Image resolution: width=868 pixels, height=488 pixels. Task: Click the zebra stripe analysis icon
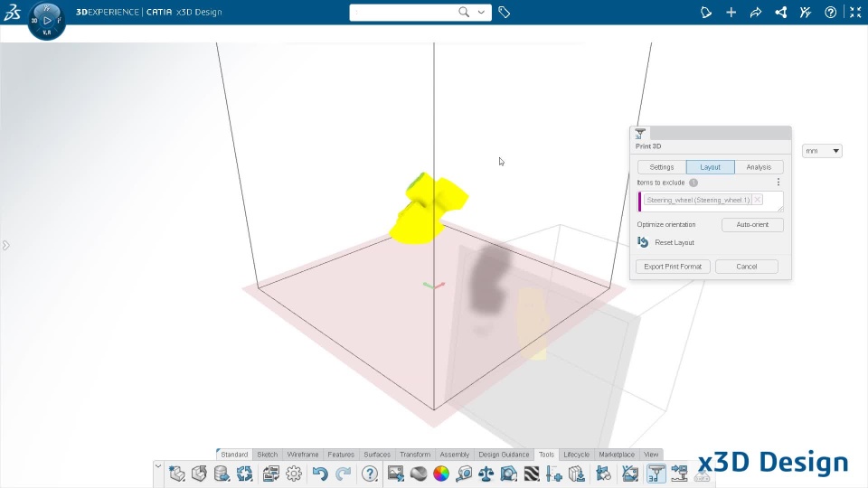532,474
